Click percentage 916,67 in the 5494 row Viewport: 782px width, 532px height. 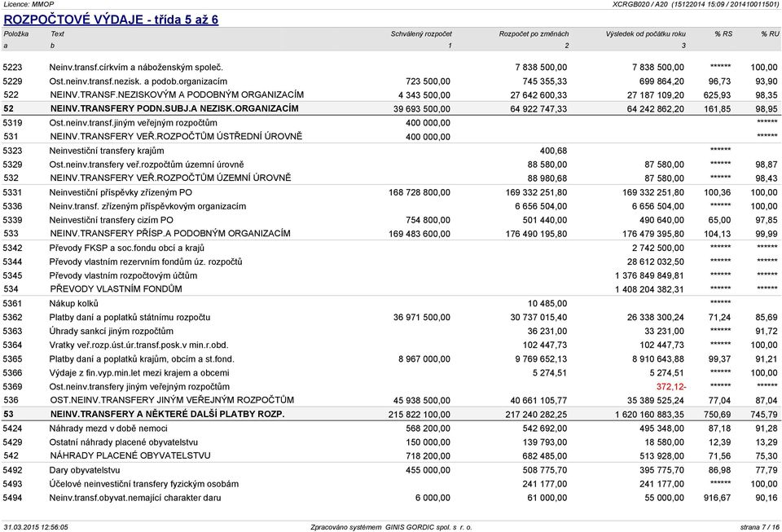717,498
